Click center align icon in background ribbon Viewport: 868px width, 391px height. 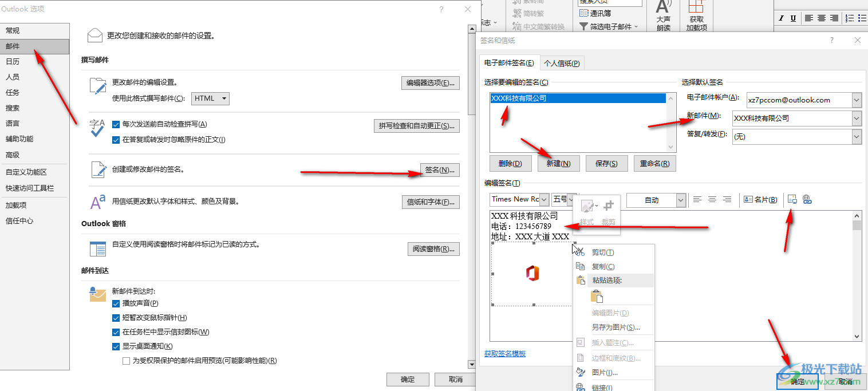[822, 18]
